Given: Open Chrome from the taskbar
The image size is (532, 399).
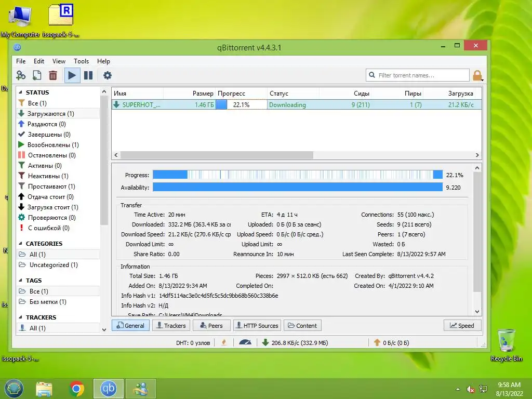Looking at the screenshot, I should pyautogui.click(x=77, y=389).
